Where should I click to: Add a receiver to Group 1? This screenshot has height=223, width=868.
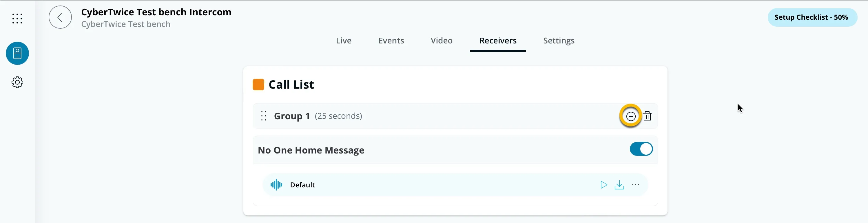coord(630,116)
